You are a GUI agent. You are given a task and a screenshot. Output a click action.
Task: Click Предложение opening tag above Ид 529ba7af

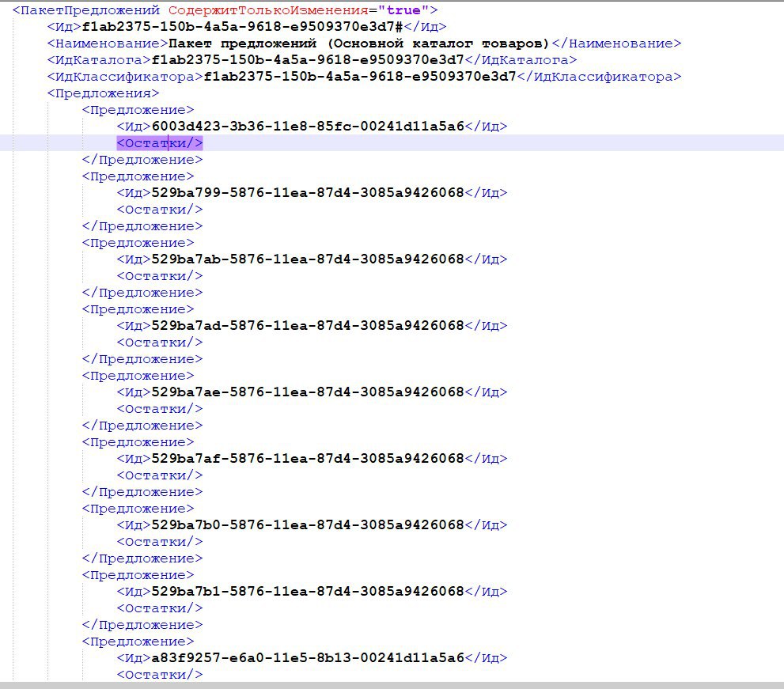point(138,442)
